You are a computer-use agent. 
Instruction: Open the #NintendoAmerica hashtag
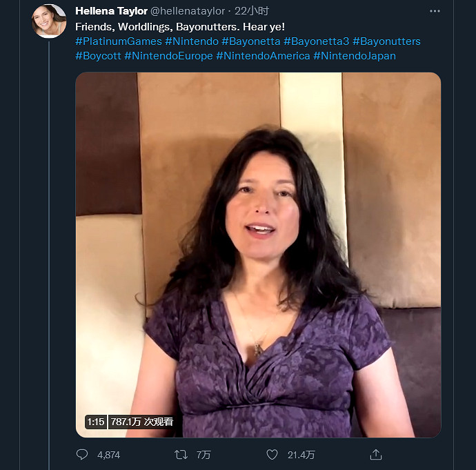click(263, 56)
